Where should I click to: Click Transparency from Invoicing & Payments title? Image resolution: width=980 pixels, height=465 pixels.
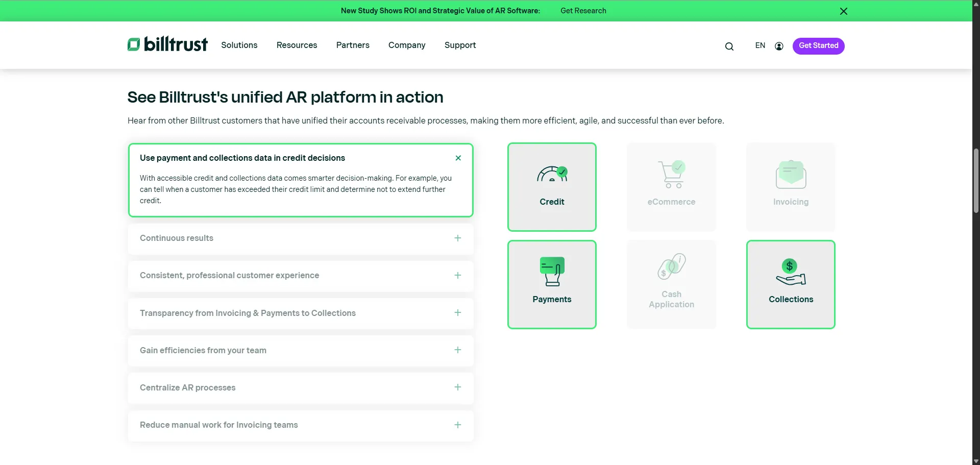(x=248, y=313)
